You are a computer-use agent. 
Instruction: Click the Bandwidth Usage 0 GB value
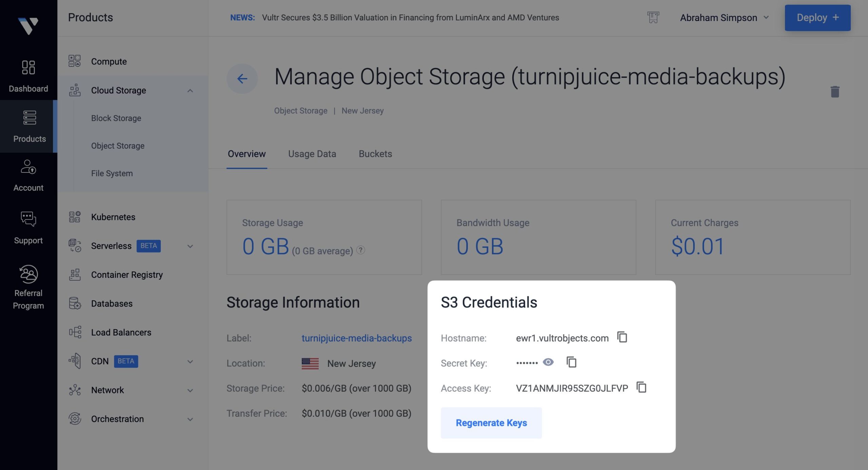pos(480,246)
